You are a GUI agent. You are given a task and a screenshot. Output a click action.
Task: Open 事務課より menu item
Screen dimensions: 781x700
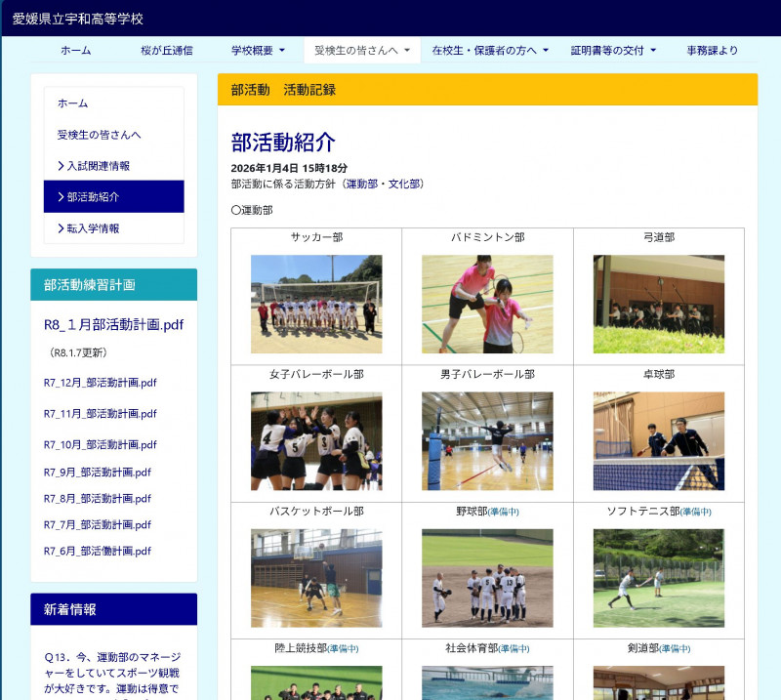coord(712,51)
